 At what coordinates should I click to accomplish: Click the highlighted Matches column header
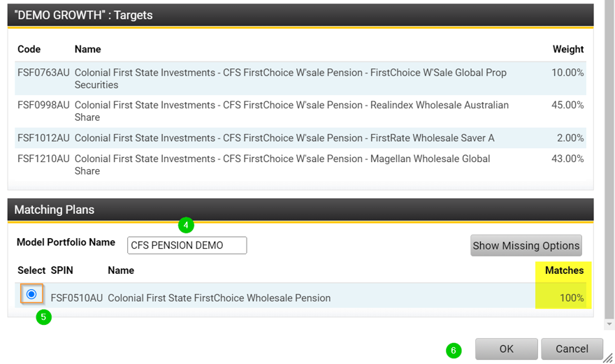click(564, 270)
